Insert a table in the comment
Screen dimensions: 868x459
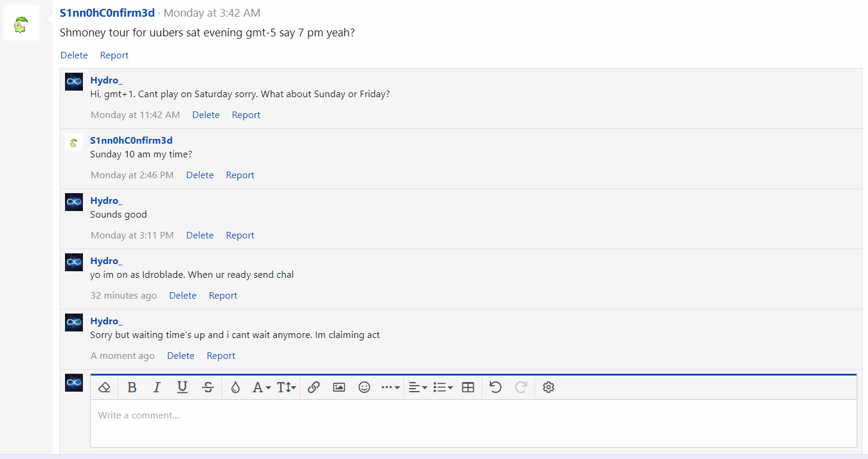click(468, 387)
